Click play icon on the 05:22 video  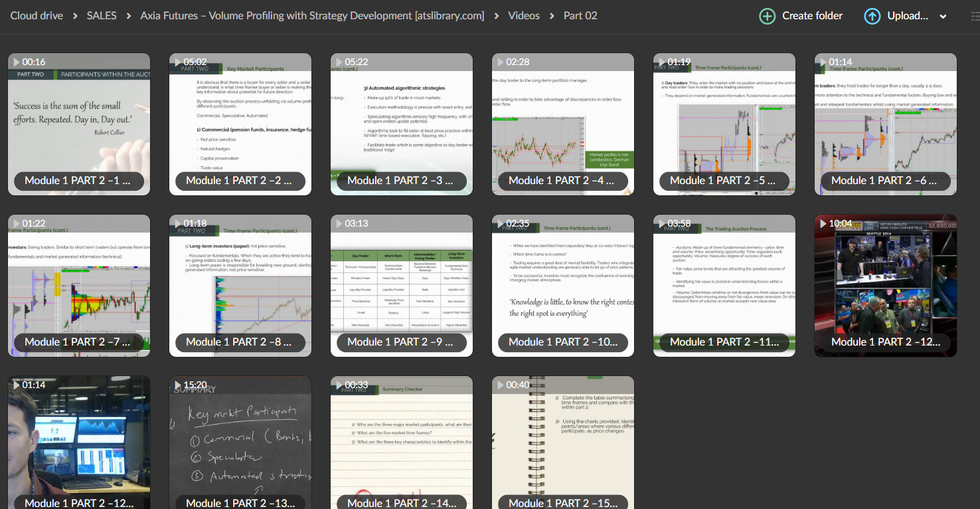click(x=339, y=62)
